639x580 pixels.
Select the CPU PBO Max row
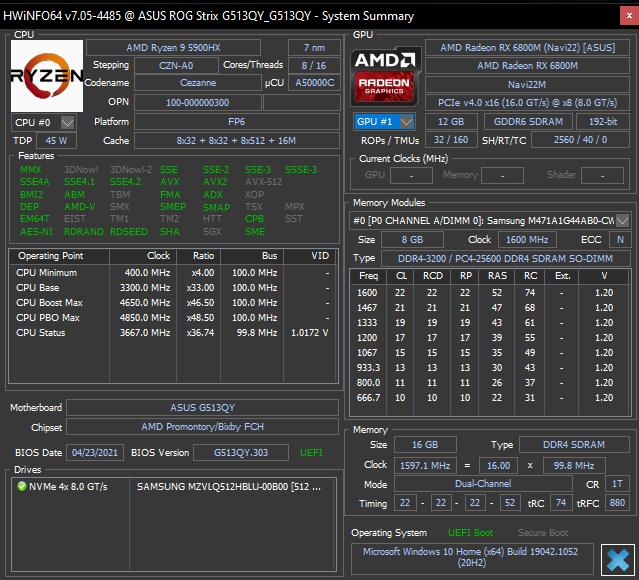point(173,318)
